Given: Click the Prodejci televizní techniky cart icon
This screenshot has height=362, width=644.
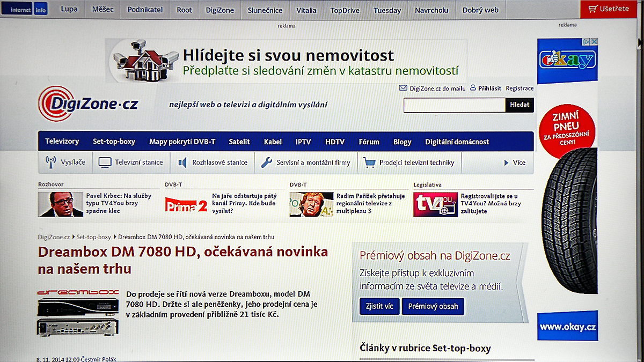Looking at the screenshot, I should pyautogui.click(x=369, y=162).
